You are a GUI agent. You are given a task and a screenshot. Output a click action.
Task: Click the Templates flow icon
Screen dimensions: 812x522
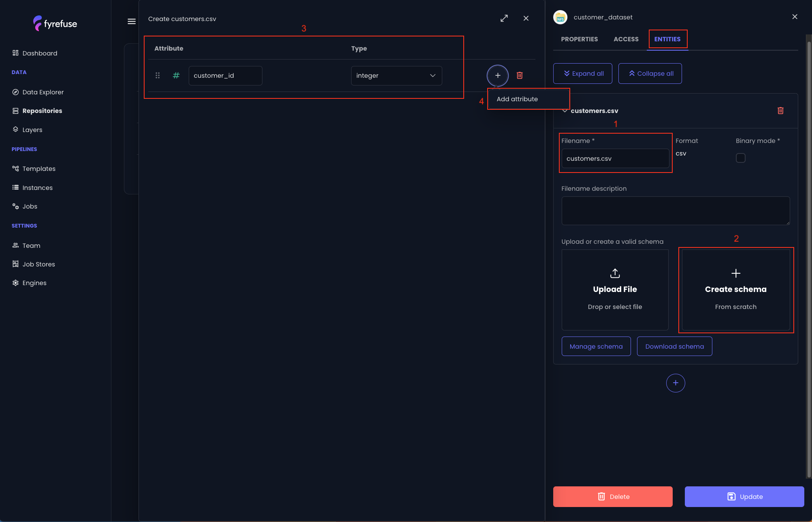click(x=15, y=168)
